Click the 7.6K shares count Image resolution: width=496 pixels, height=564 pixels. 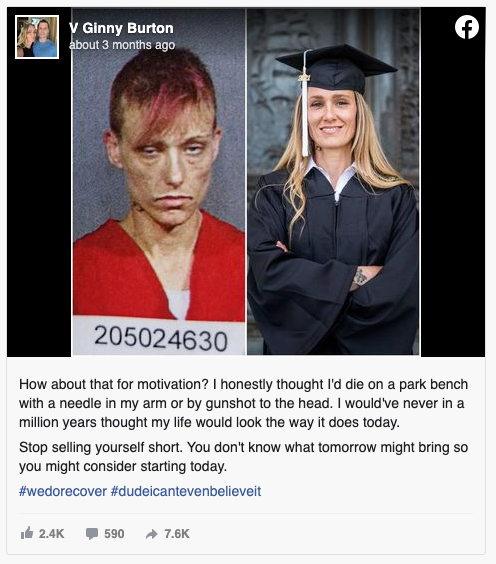tap(177, 533)
